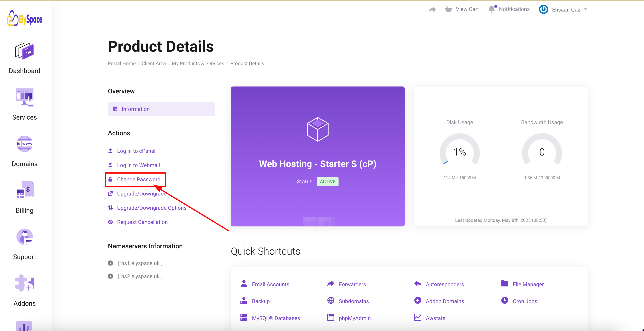The image size is (644, 331).
Task: Click the ns1.elyspace.uk nameserver entry
Action: point(140,263)
